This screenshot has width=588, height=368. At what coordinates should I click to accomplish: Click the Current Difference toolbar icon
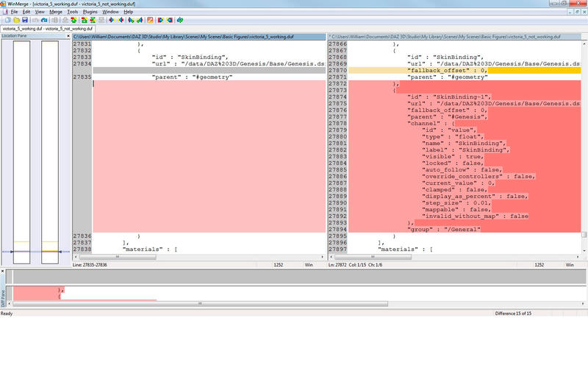(93, 20)
